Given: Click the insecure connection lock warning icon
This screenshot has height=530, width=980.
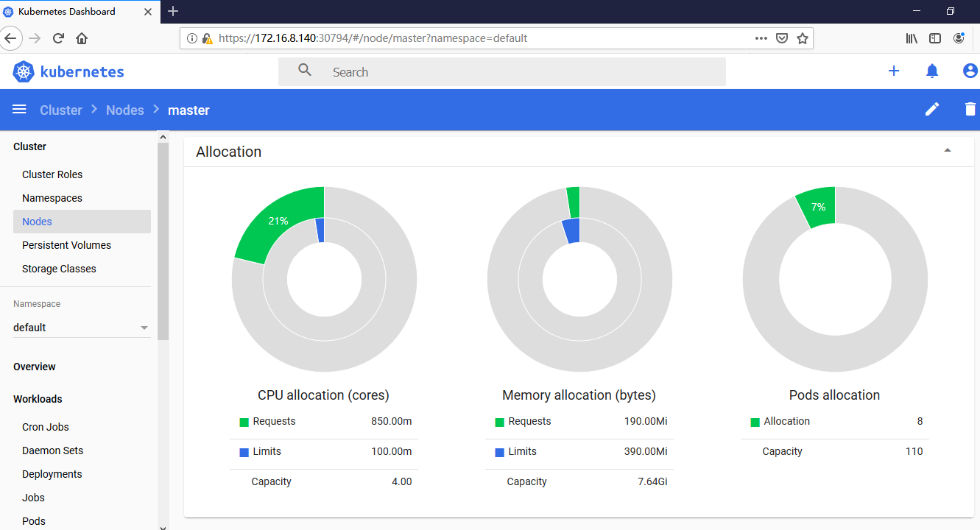Looking at the screenshot, I should point(207,38).
